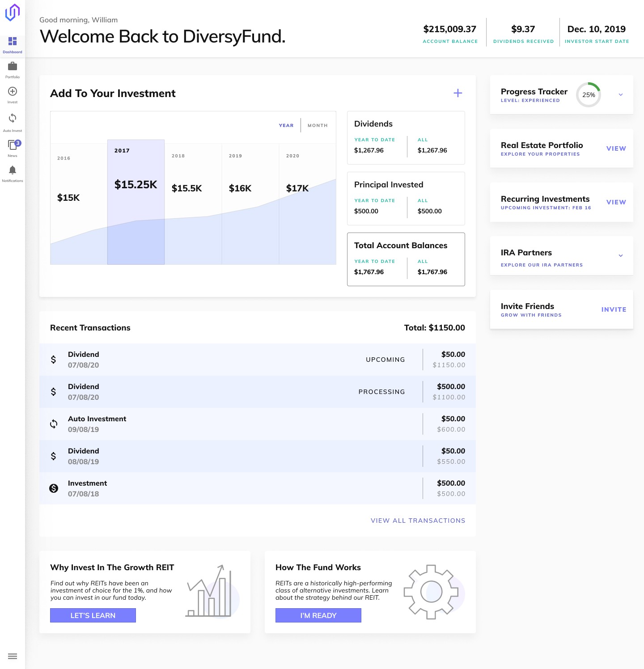This screenshot has width=644, height=669.
Task: View Recurring Investments
Action: click(x=616, y=202)
